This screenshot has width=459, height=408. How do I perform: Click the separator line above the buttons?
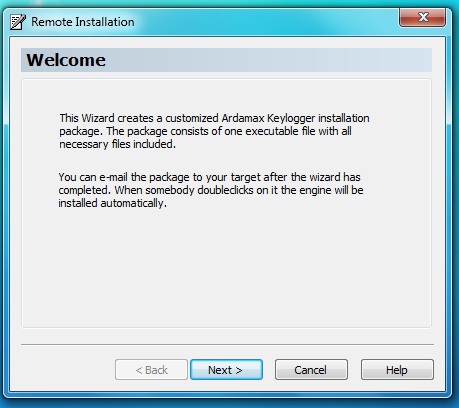point(227,344)
